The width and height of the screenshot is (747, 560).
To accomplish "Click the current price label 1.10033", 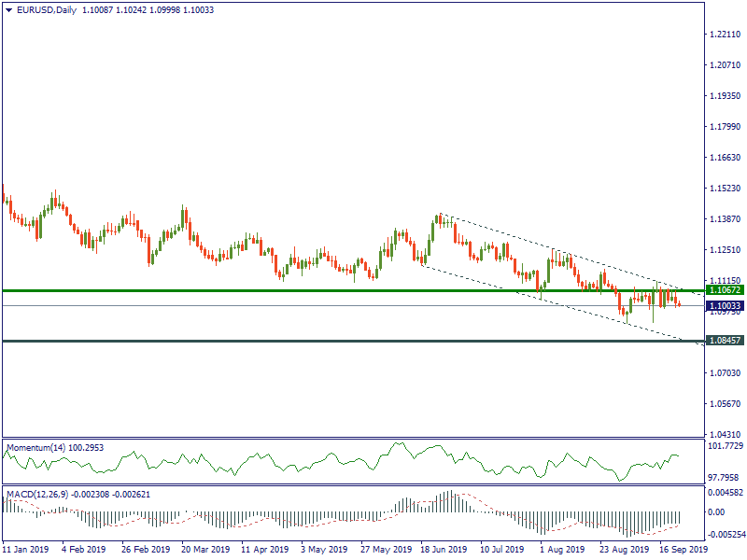I will coord(725,305).
